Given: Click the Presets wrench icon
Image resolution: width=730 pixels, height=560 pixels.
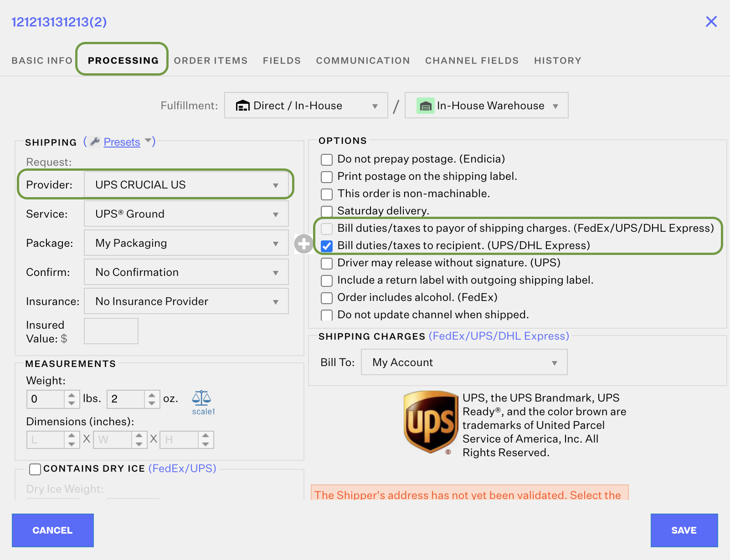Looking at the screenshot, I should (95, 142).
